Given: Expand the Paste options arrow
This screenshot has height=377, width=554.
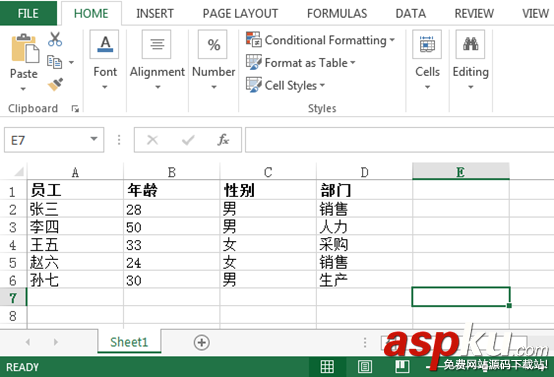Looking at the screenshot, I should click(x=23, y=89).
